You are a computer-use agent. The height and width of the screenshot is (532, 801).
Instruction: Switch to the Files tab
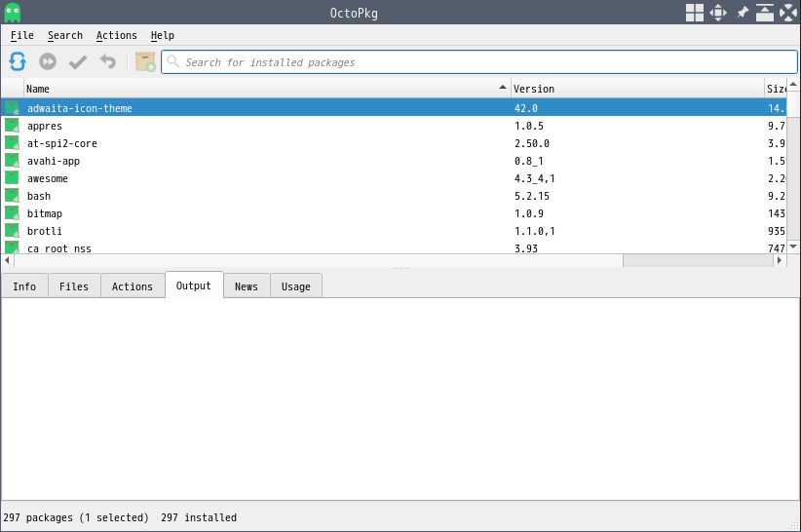[x=74, y=286]
